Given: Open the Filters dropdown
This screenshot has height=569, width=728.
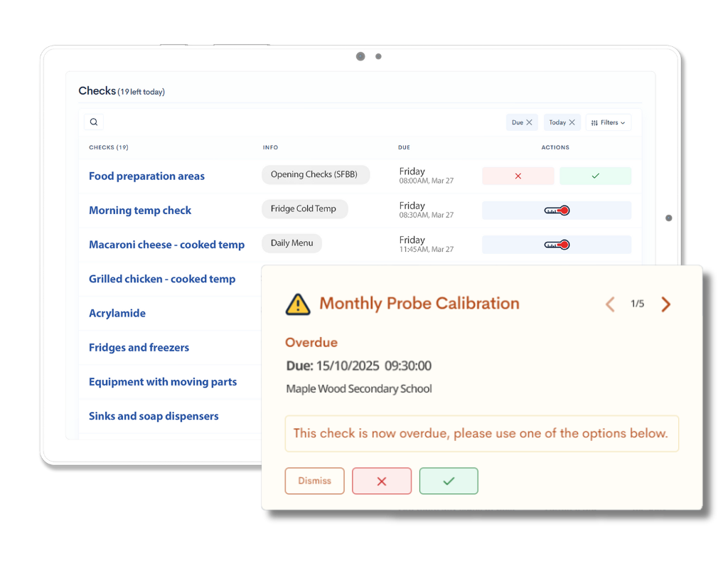Looking at the screenshot, I should (x=609, y=122).
